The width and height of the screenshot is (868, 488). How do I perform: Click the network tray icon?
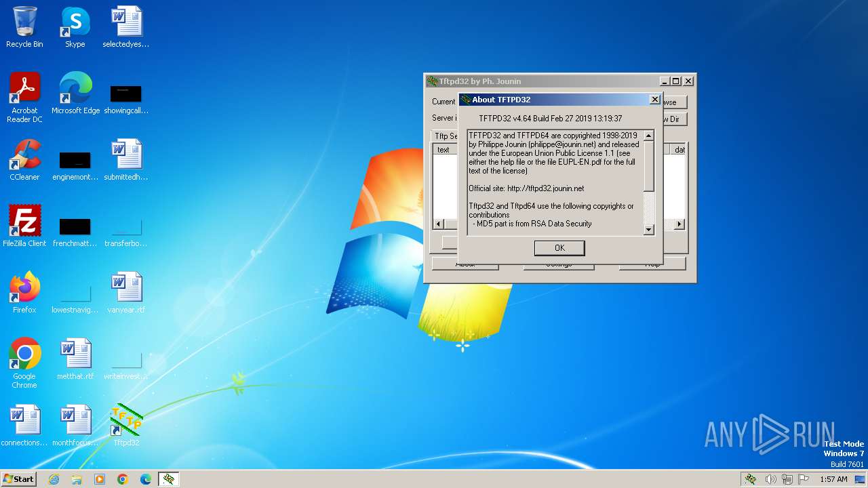pyautogui.click(x=787, y=479)
